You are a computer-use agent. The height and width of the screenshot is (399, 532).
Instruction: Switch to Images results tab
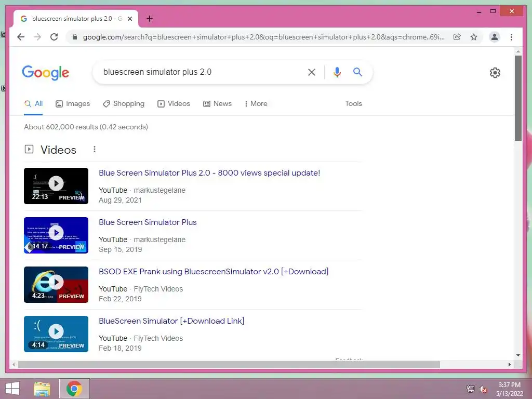(73, 104)
